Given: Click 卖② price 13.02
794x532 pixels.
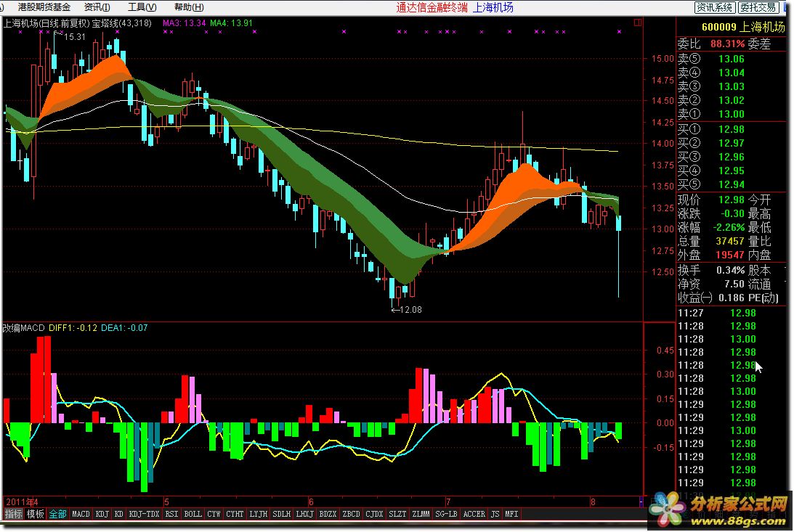Looking at the screenshot, I should coord(732,100).
